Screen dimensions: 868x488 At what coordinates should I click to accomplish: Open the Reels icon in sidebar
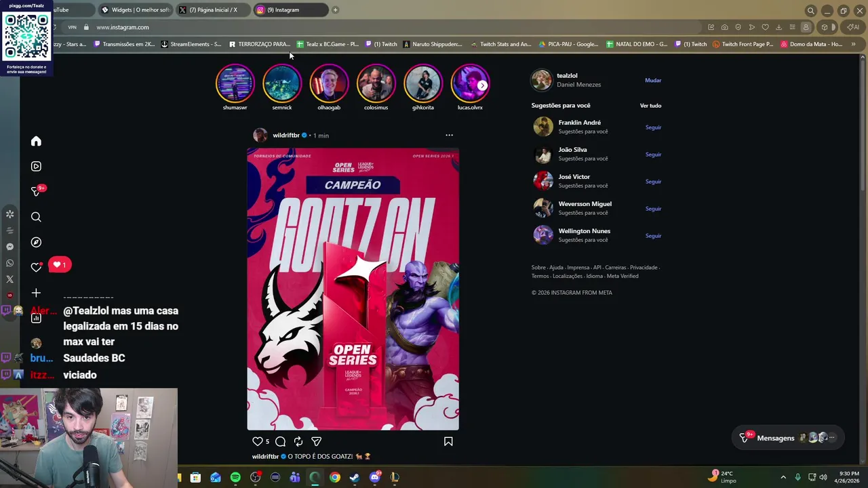36,166
